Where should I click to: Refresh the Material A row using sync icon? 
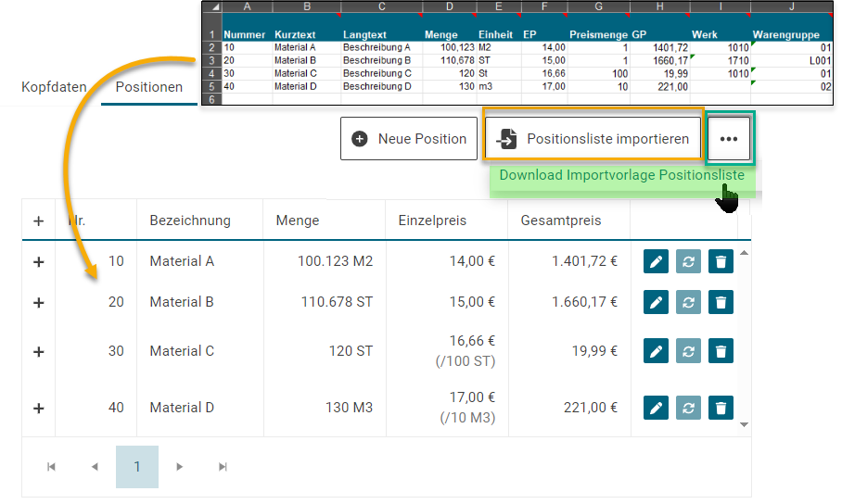(688, 262)
